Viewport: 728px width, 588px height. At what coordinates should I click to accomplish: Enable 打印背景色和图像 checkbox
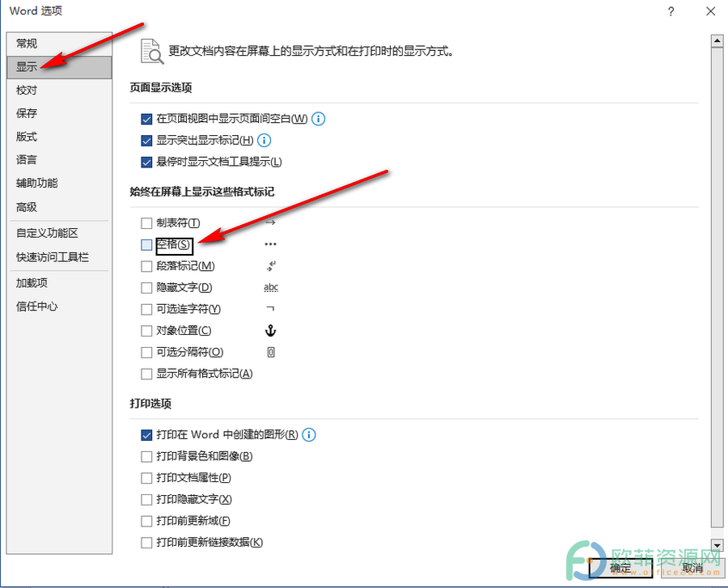(x=146, y=457)
